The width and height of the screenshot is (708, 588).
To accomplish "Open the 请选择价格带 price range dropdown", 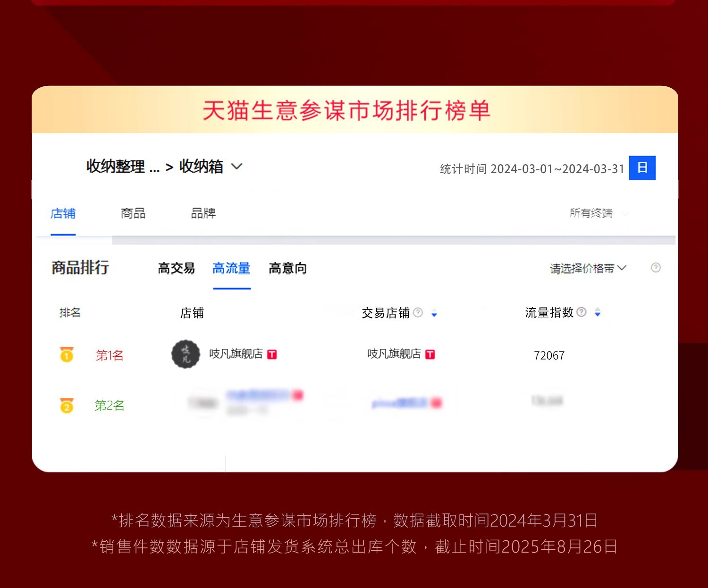I will point(588,269).
